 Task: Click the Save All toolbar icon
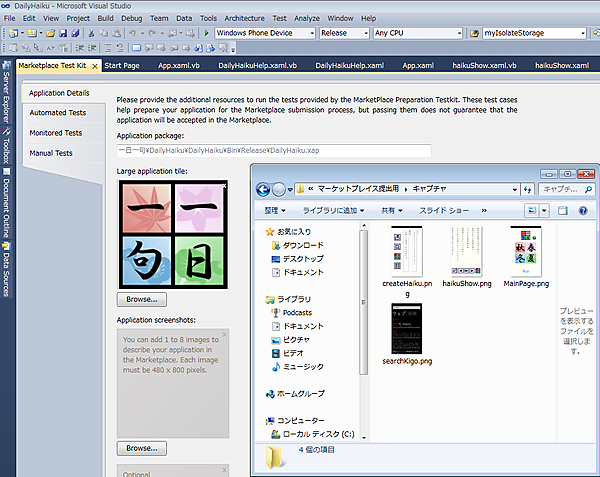tap(74, 33)
